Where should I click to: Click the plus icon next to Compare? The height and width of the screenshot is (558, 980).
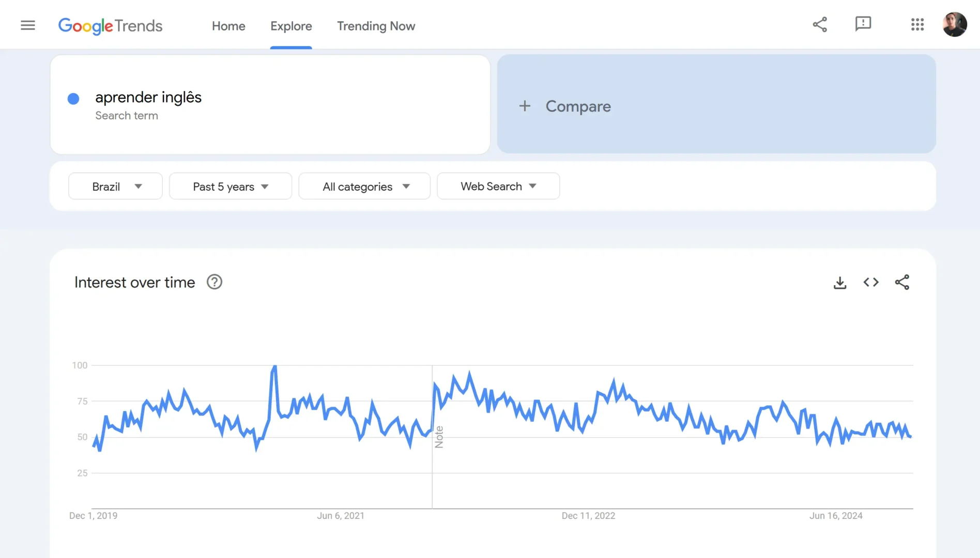(525, 106)
